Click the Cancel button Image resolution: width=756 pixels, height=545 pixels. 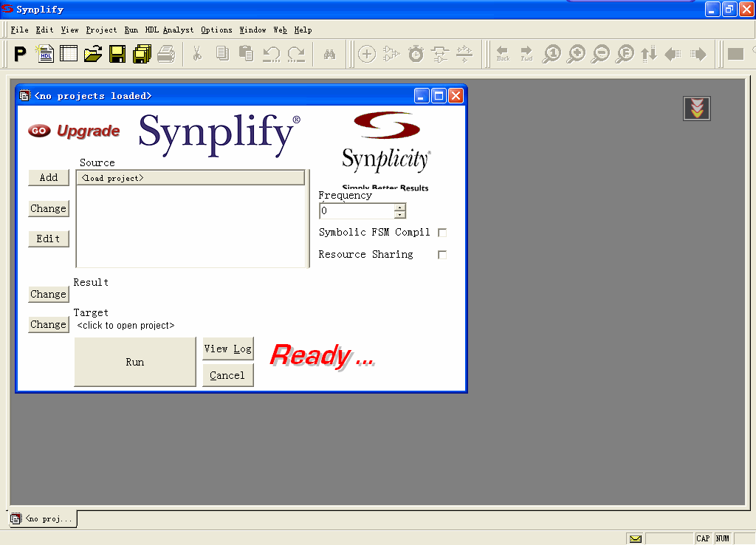coord(228,375)
